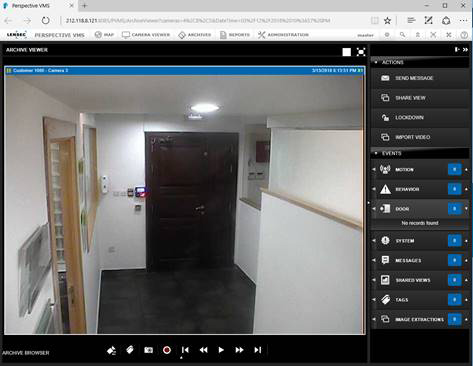Play the archive video
Screen dimensions: 473x366
tap(221, 350)
